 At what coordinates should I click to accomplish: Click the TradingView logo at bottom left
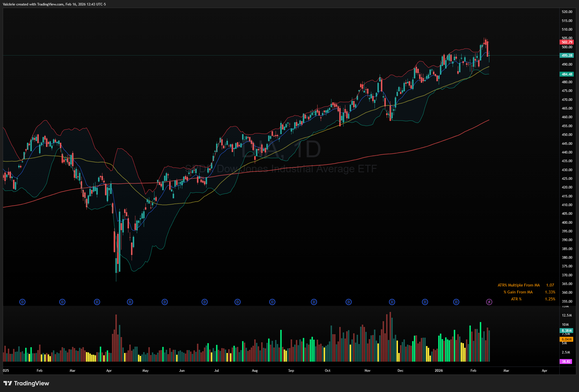pos(26,383)
